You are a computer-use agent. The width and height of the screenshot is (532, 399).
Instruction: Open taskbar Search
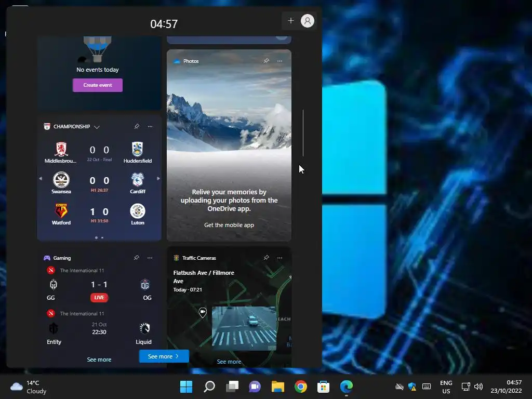(209, 387)
